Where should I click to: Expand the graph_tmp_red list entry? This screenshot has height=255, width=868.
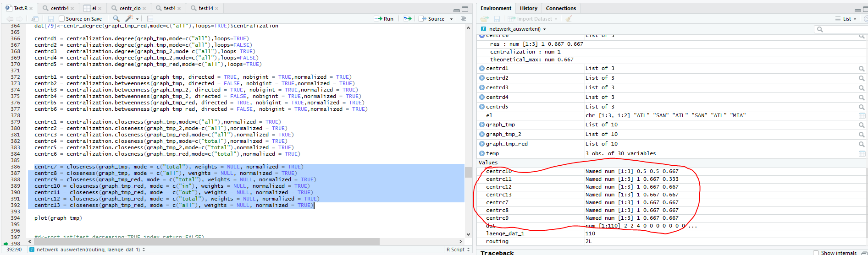click(x=482, y=144)
